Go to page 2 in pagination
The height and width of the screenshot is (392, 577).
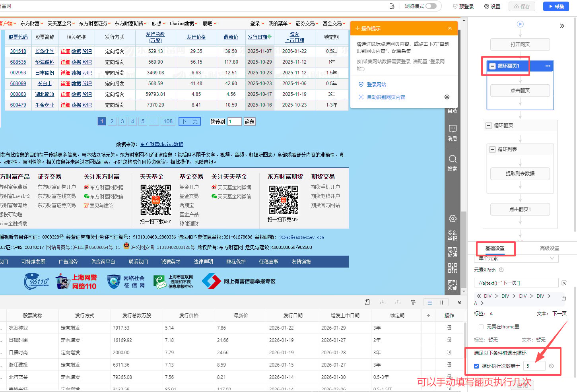[x=112, y=121]
